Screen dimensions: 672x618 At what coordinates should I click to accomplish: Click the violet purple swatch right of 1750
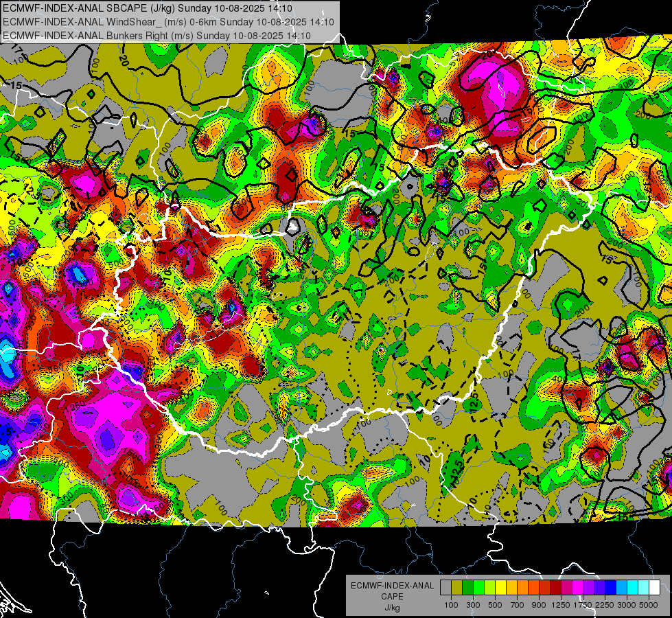tap(588, 588)
